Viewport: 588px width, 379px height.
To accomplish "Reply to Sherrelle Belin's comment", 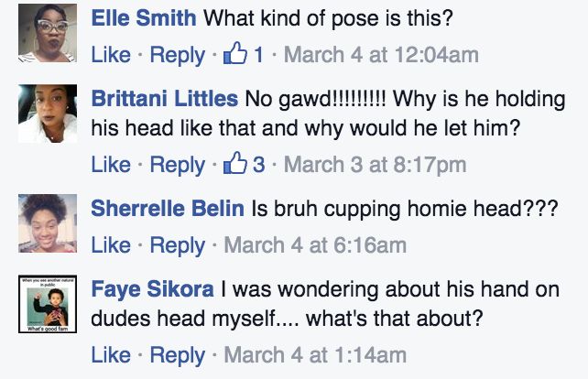I will click(x=177, y=245).
